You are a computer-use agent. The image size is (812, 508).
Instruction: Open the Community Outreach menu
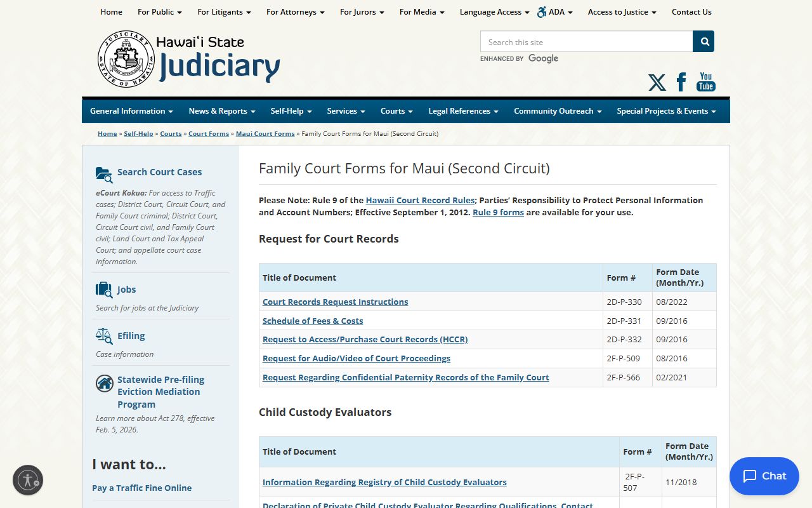(x=558, y=110)
